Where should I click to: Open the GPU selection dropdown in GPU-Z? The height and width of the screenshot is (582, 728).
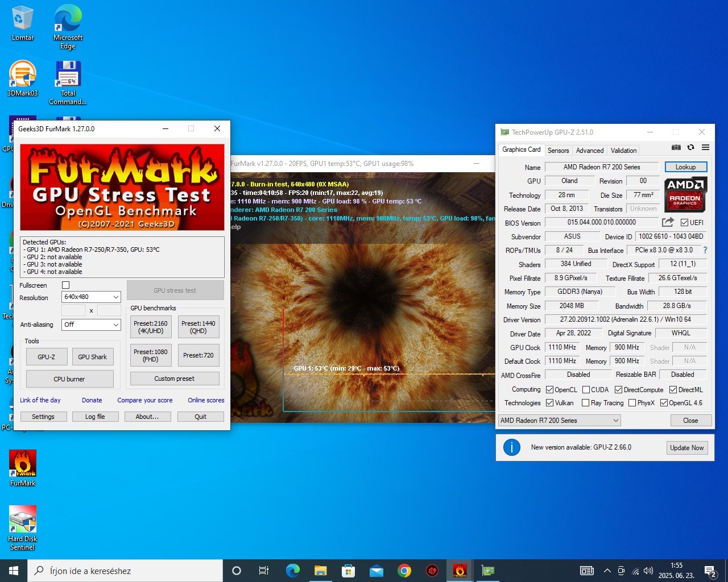(559, 421)
